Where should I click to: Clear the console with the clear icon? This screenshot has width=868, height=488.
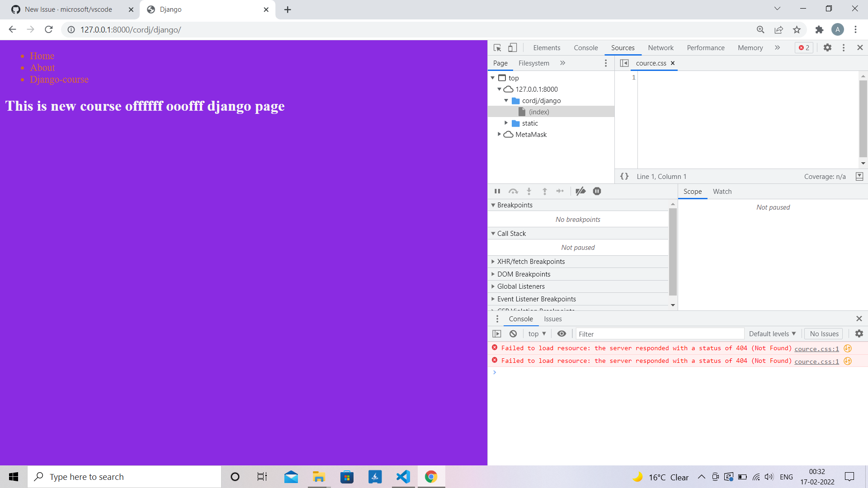tap(513, 333)
